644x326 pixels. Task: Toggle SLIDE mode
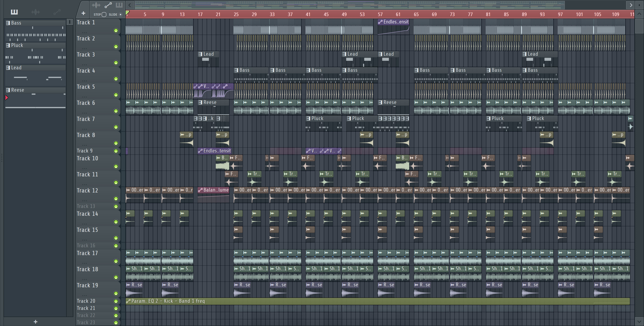[121, 15]
